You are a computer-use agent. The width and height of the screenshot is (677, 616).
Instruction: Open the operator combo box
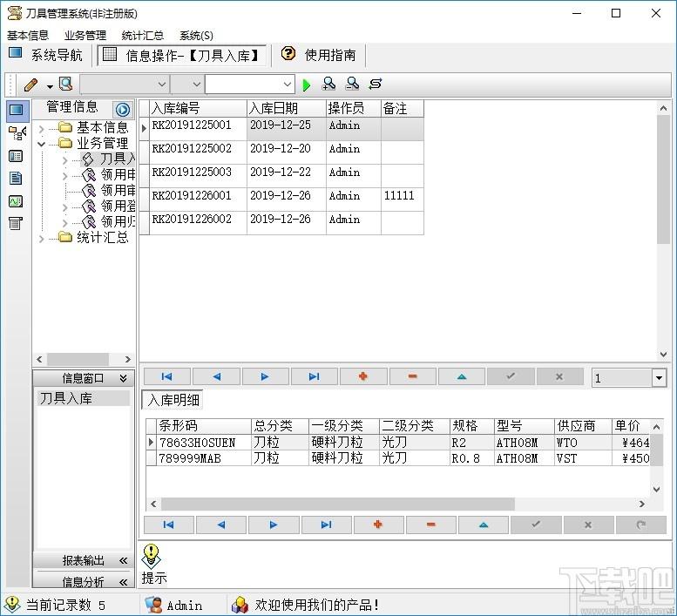tap(187, 85)
